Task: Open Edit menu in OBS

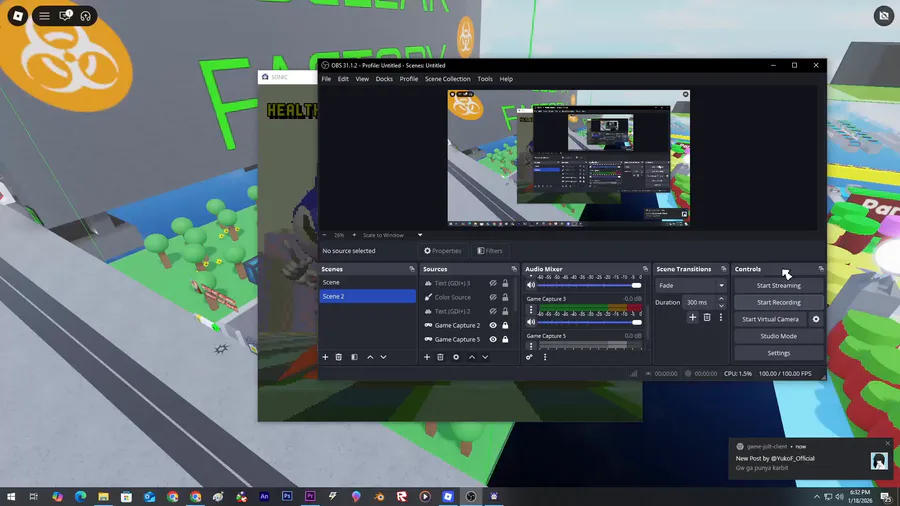Action: click(343, 79)
